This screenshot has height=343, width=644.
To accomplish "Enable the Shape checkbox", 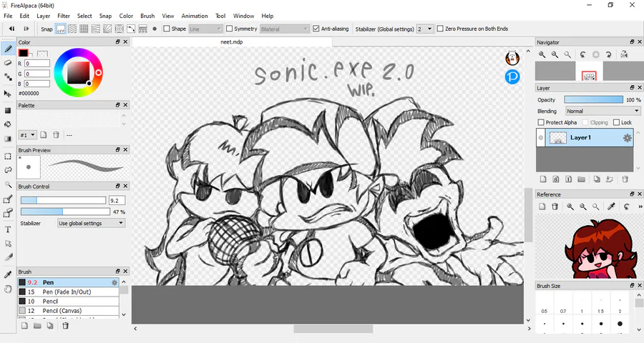I will pos(166,29).
